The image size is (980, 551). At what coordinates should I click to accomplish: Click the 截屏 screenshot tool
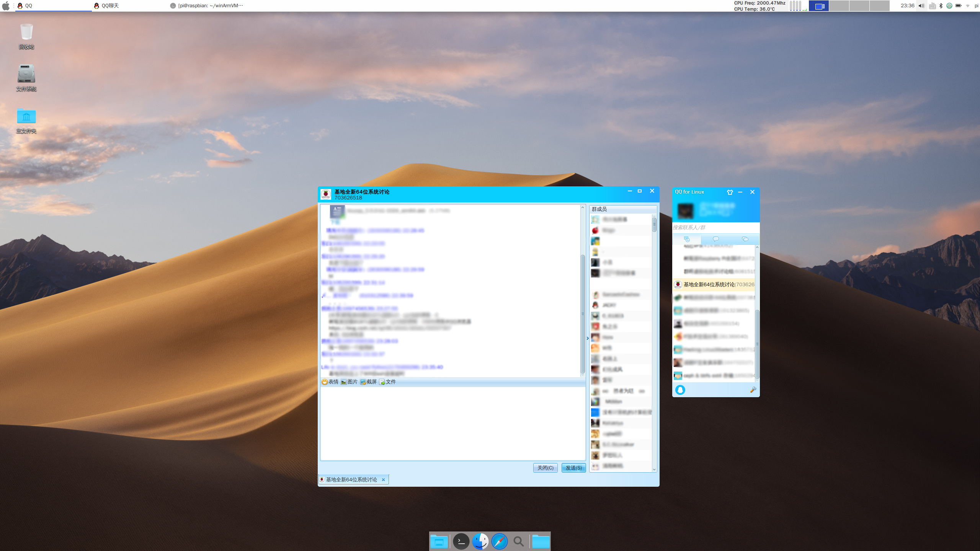tap(368, 382)
